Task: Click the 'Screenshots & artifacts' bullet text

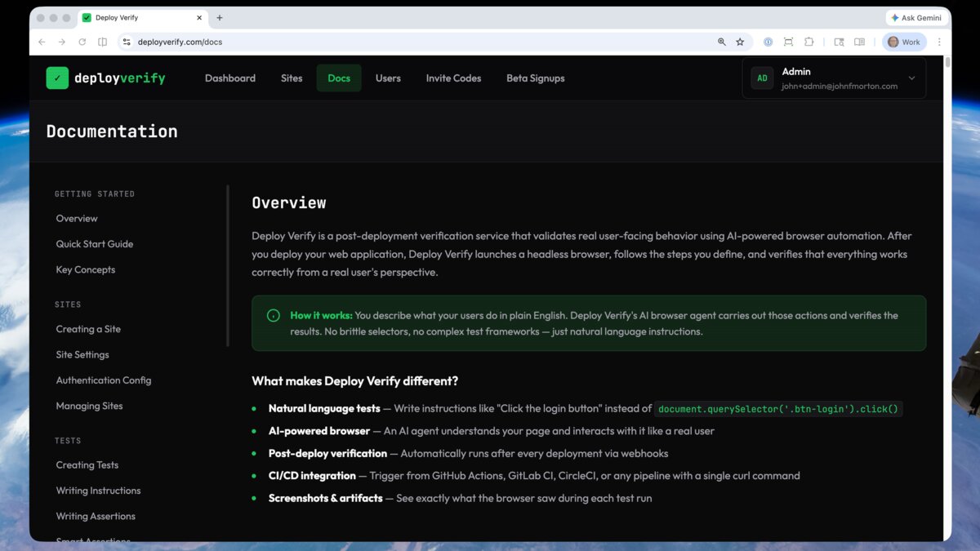Action: (x=326, y=498)
